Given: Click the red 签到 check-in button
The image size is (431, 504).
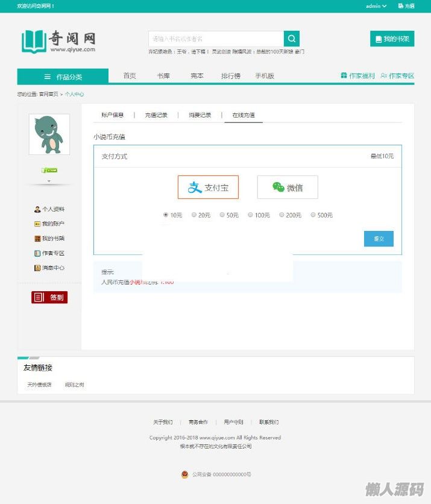Looking at the screenshot, I should click(49, 297).
